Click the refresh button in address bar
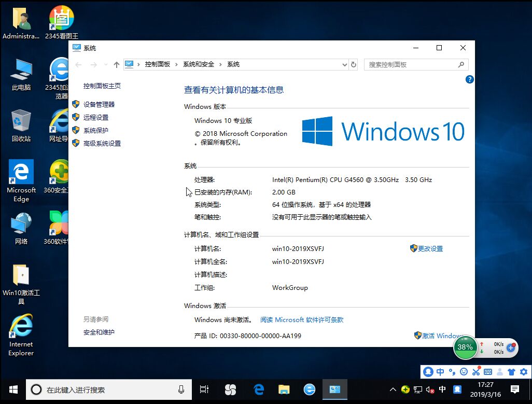This screenshot has width=532, height=404. pos(354,64)
